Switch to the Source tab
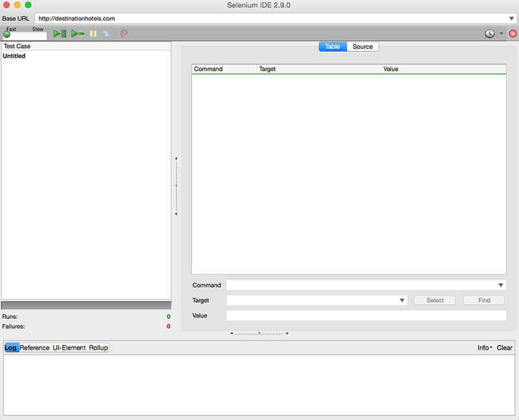The height and width of the screenshot is (420, 519). pos(362,46)
